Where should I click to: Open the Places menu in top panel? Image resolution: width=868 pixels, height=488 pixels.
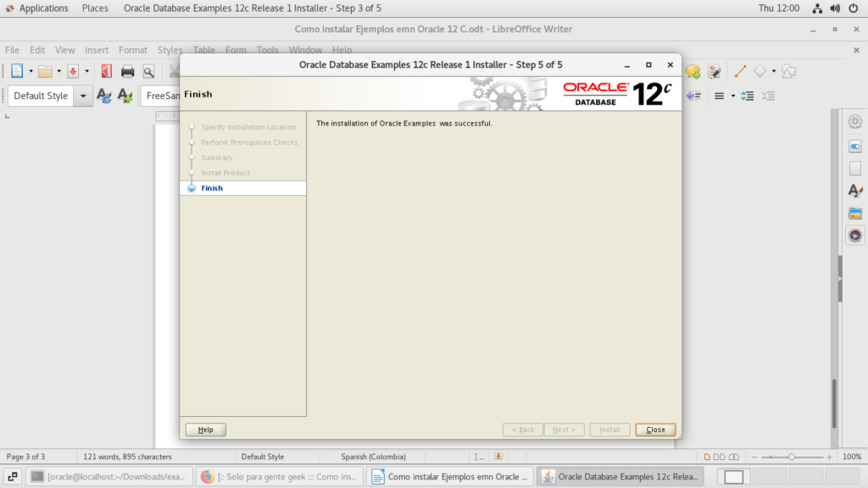coord(95,8)
